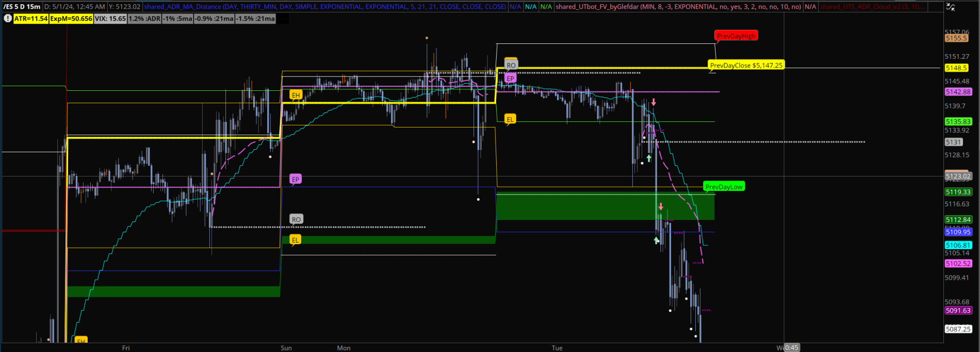The width and height of the screenshot is (980, 352).
Task: Click the purple 5142.88 price axis tag
Action: pos(958,92)
